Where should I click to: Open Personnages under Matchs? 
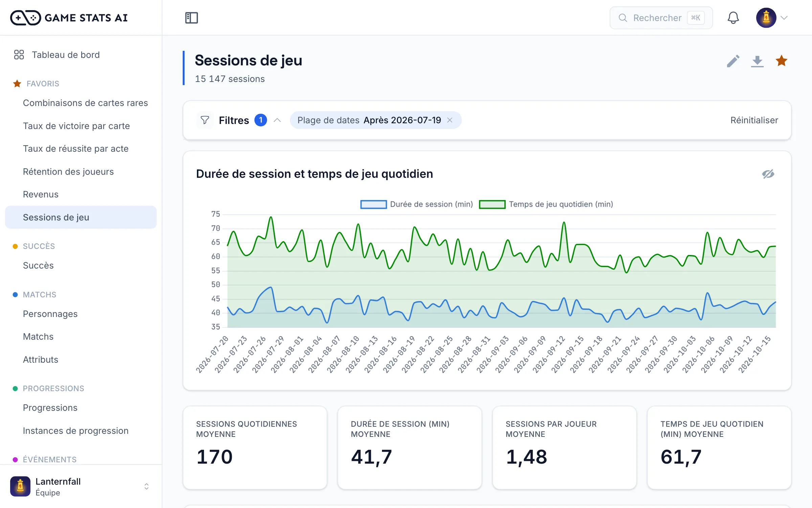tap(50, 314)
